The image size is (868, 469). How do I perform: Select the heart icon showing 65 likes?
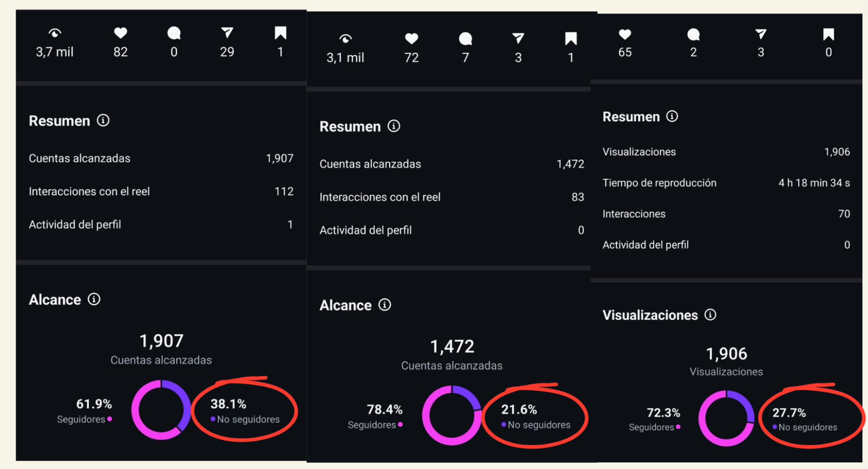(x=624, y=35)
